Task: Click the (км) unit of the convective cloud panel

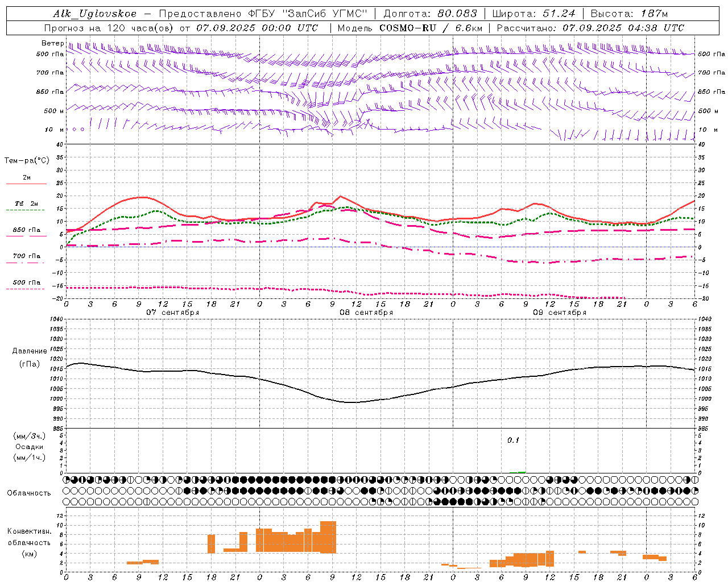Action: click(x=30, y=554)
